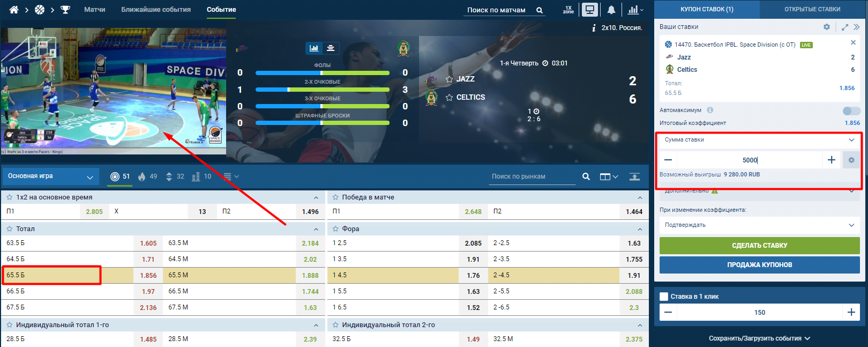Open the 1X zone view
The width and height of the screenshot is (868, 347).
click(568, 10)
